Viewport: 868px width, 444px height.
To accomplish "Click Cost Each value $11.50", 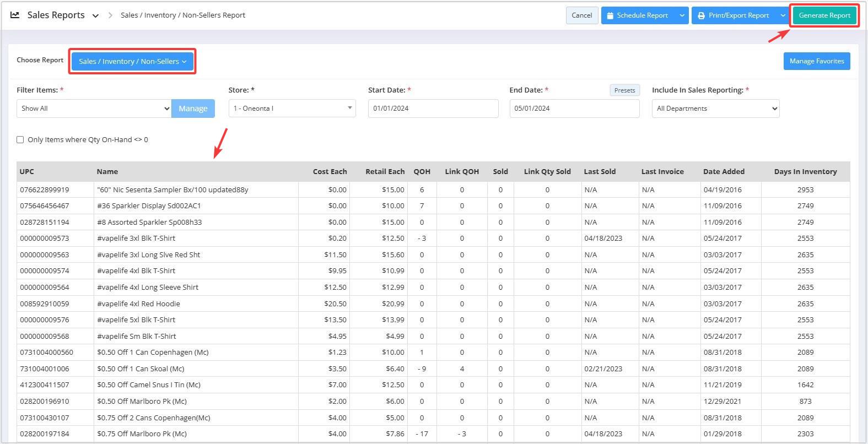I will [335, 255].
